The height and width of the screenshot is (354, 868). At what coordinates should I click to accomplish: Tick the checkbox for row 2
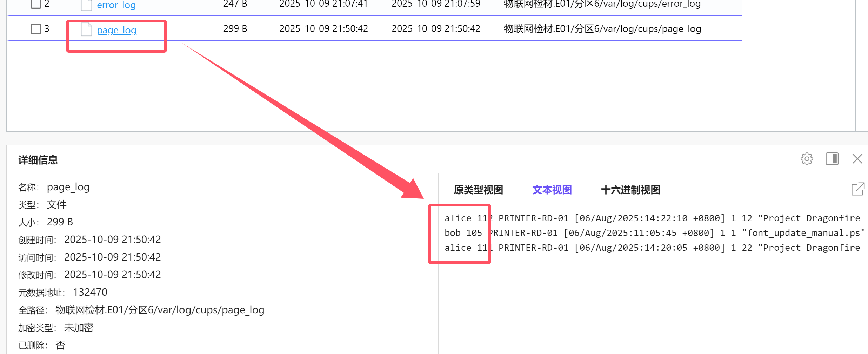(36, 4)
